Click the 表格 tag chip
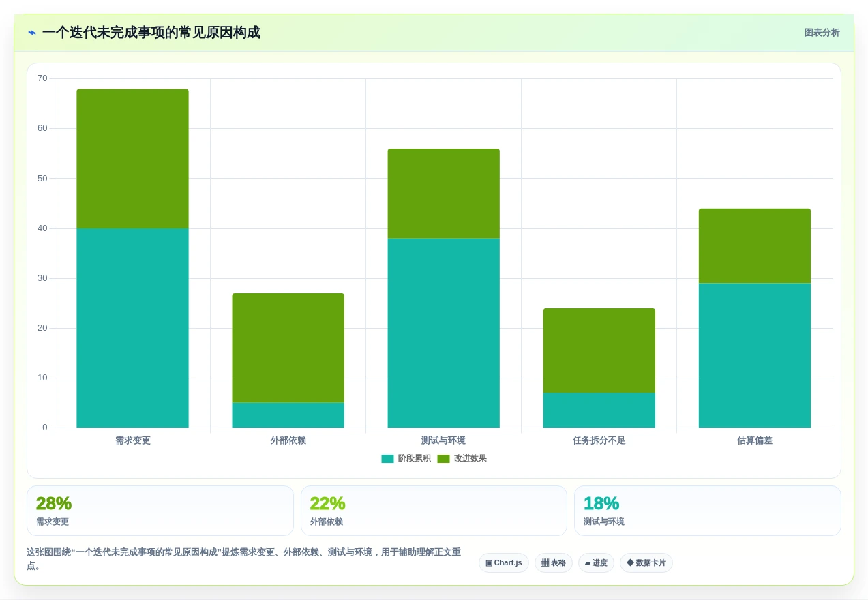 553,562
